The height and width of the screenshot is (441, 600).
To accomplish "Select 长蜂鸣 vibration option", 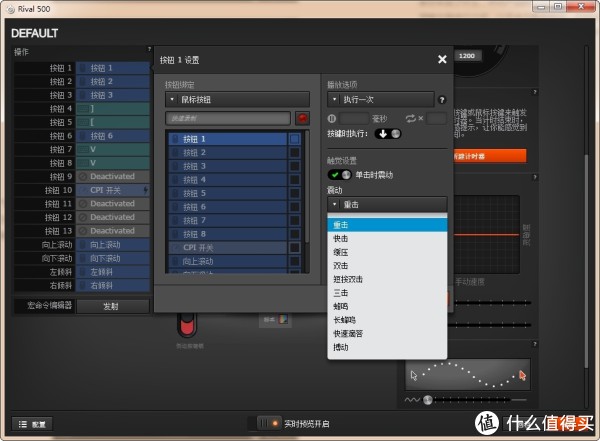I will pyautogui.click(x=387, y=320).
